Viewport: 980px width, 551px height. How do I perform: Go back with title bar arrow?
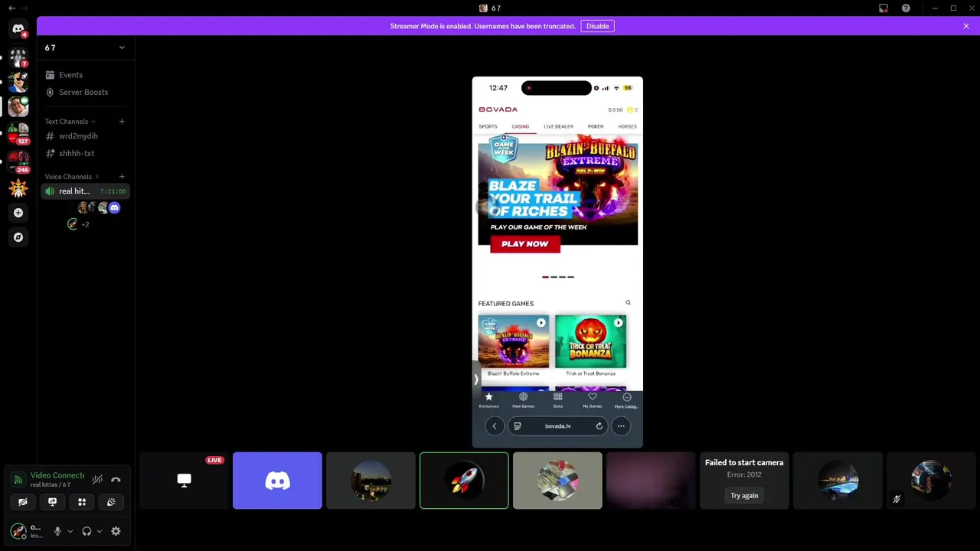tap(11, 8)
